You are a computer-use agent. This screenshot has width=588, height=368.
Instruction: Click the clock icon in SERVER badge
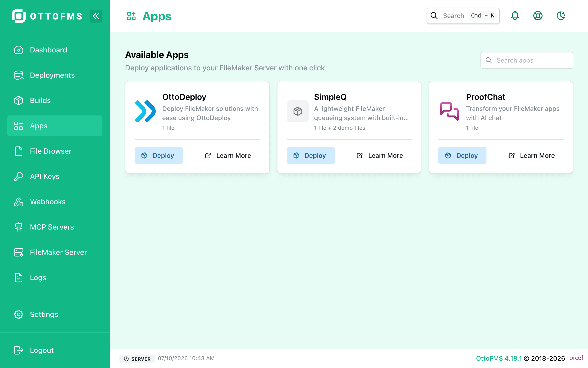[126, 359]
